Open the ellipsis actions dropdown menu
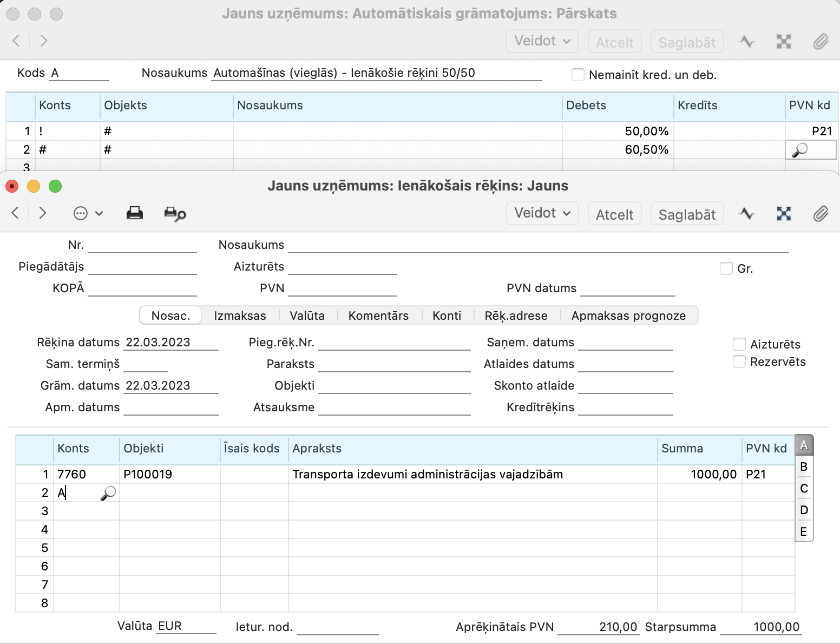840x644 pixels. pyautogui.click(x=88, y=213)
